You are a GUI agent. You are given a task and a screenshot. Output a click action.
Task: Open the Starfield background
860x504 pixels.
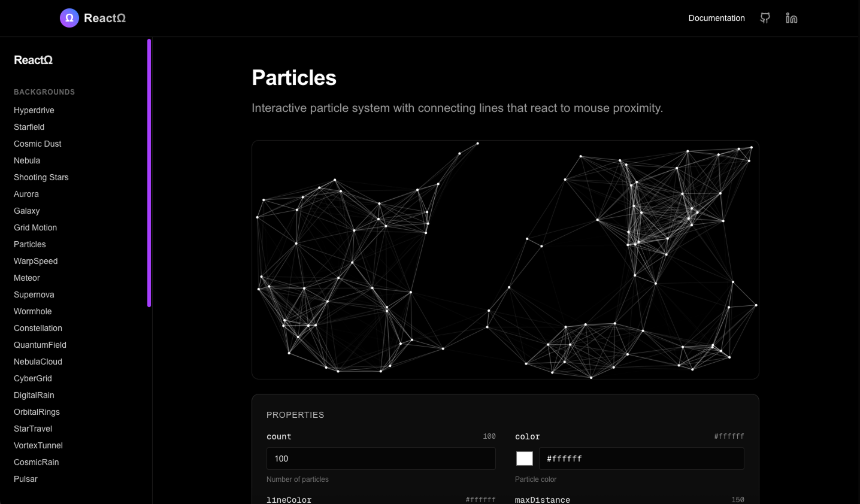coord(29,127)
